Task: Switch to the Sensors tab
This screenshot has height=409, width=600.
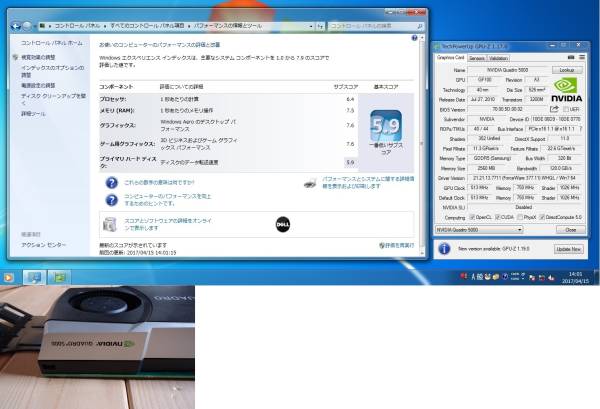Action: 477,58
